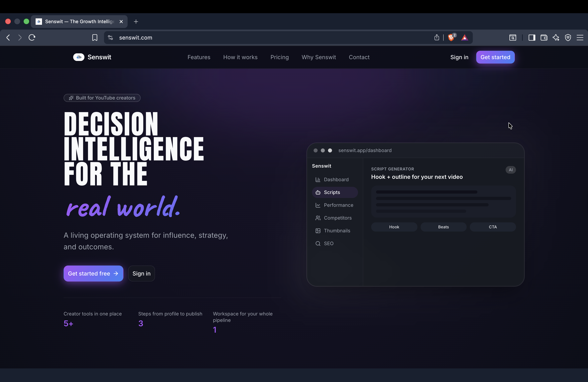Viewport: 588px width, 382px height.
Task: Click the 5+ creator tools stat
Action: (68, 323)
